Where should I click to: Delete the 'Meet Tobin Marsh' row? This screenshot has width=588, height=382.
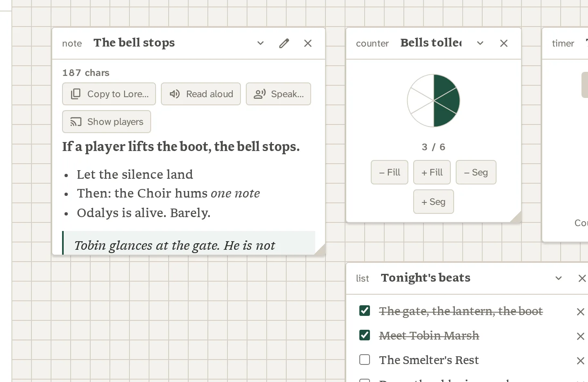[580, 336]
